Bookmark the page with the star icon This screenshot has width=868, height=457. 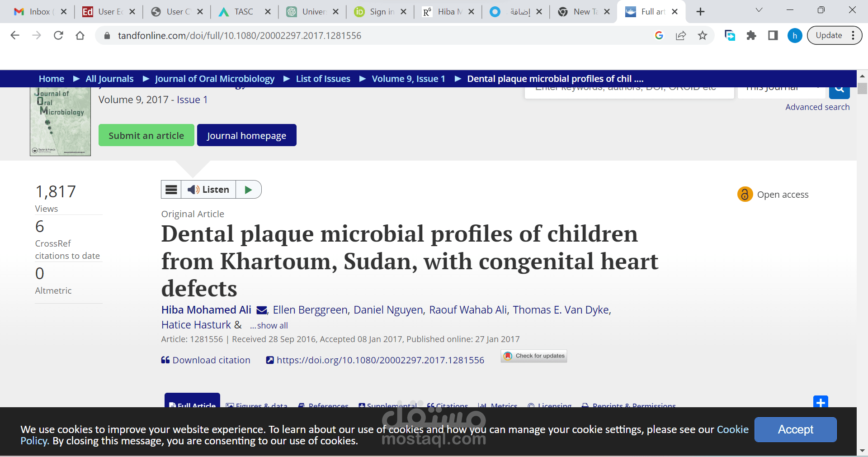[x=703, y=35]
